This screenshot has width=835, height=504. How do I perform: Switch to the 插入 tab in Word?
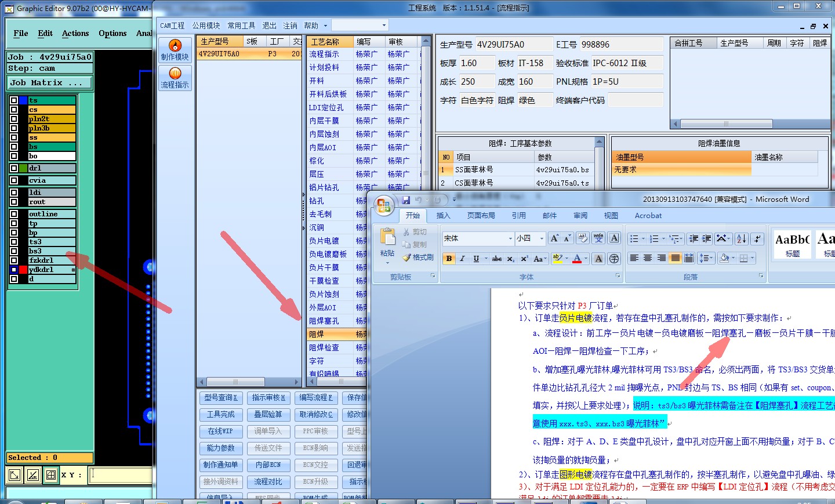tap(443, 215)
